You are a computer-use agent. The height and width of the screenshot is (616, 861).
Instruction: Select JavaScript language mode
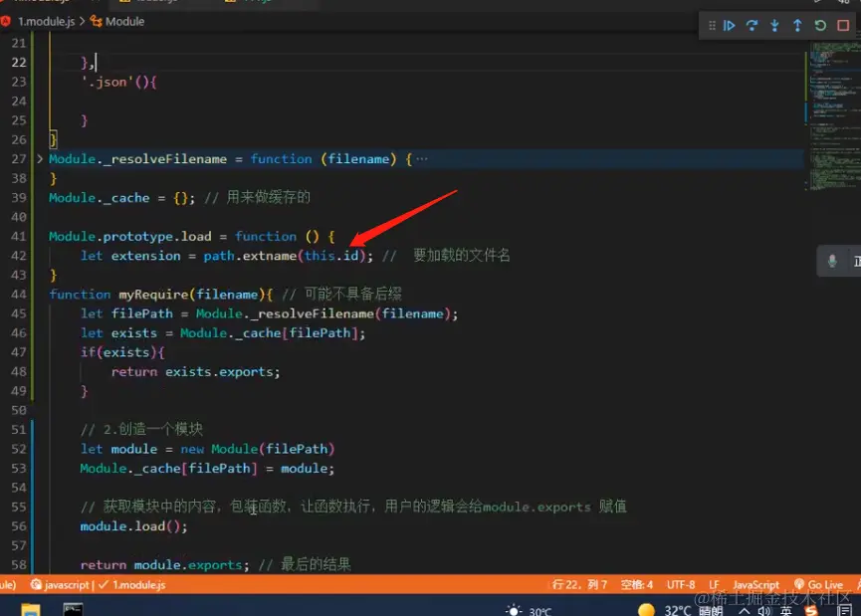(x=755, y=585)
